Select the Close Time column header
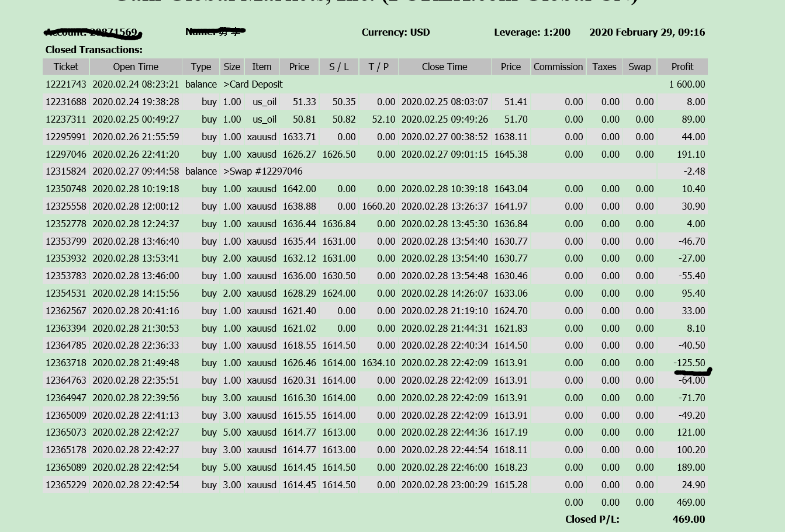 coord(445,67)
